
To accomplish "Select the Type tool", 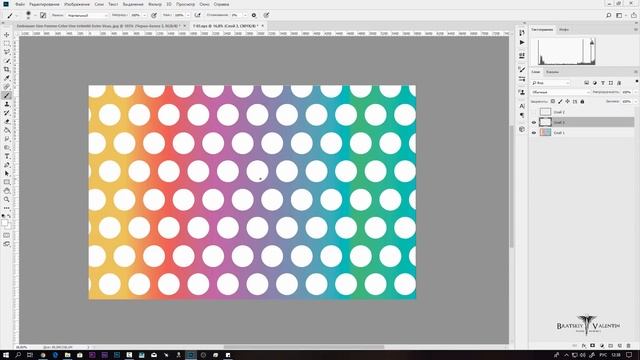I will point(7,156).
